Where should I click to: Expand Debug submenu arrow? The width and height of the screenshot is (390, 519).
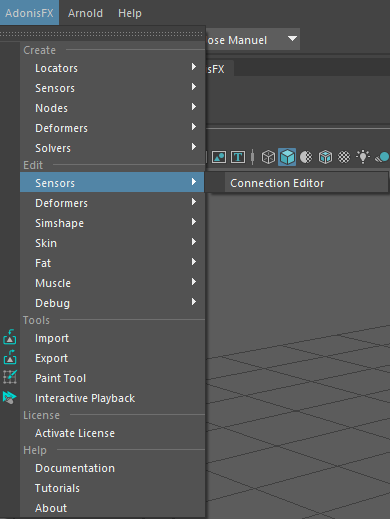tap(194, 302)
